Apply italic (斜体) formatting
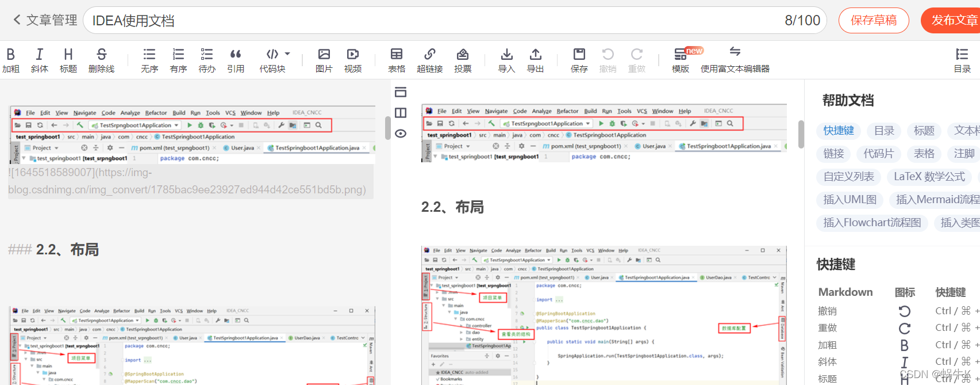This screenshot has height=385, width=980. click(x=39, y=60)
